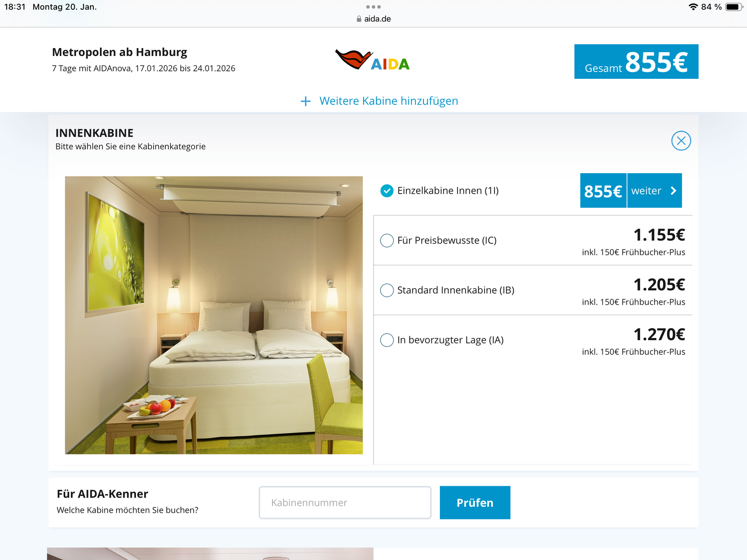Tap the three-dots multitasking icon
Viewport: 747px width, 560px height.
[373, 7]
